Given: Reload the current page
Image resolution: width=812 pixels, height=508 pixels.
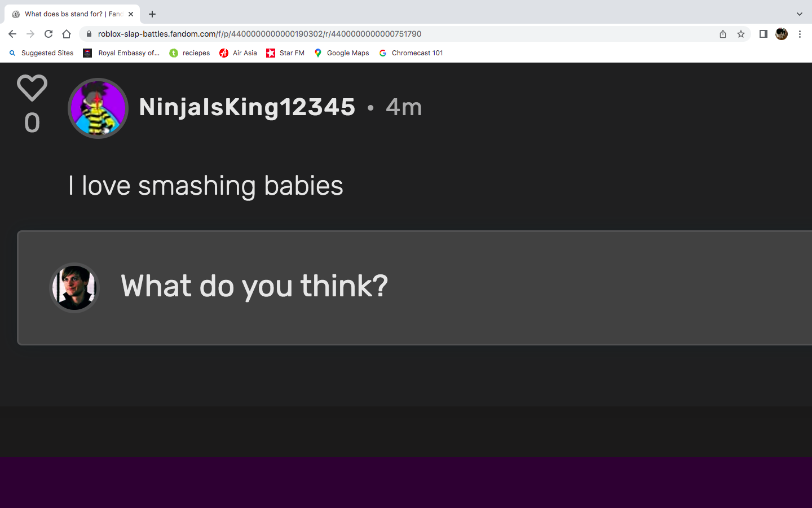Looking at the screenshot, I should (48, 34).
